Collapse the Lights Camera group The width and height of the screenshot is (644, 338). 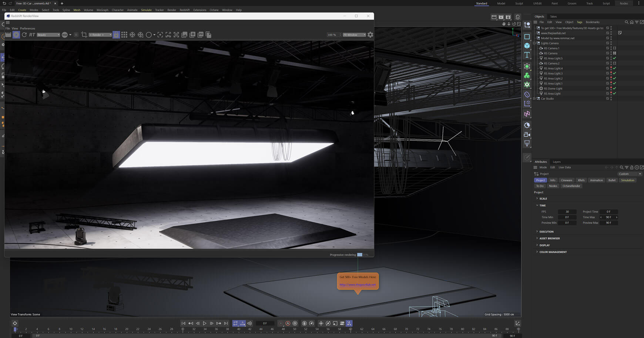(x=534, y=43)
